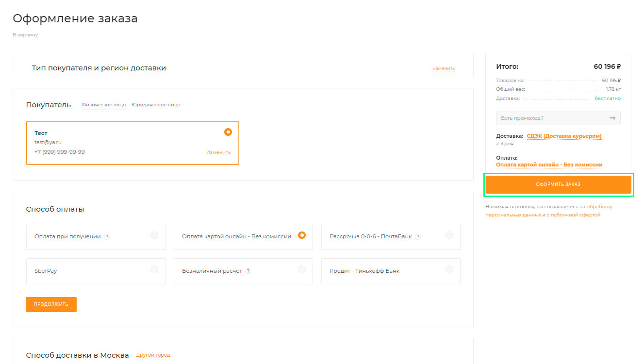Click the promo code arrow submit icon
Screen dimensions: 644x364
pos(612,118)
